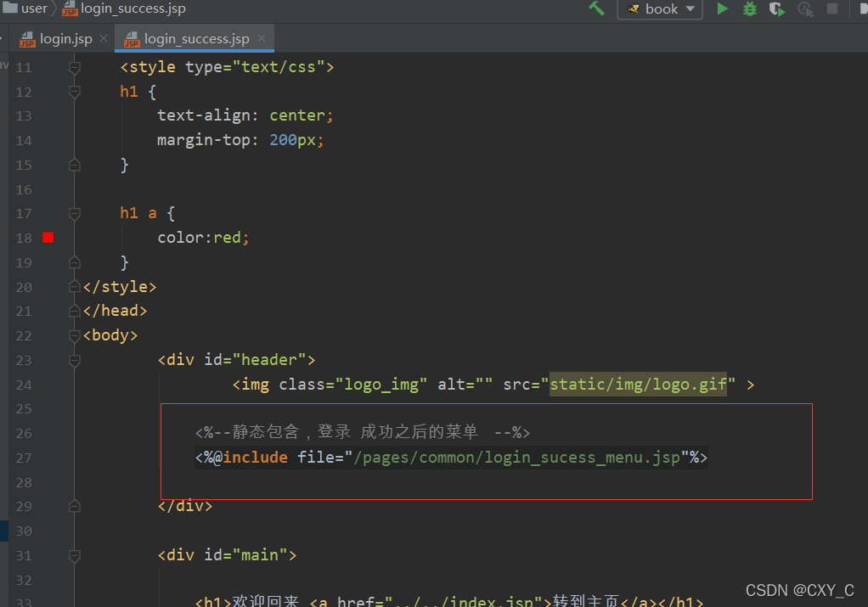This screenshot has width=868, height=607.
Task: Click 'static/img/logo.gif' src path
Action: [x=638, y=384]
